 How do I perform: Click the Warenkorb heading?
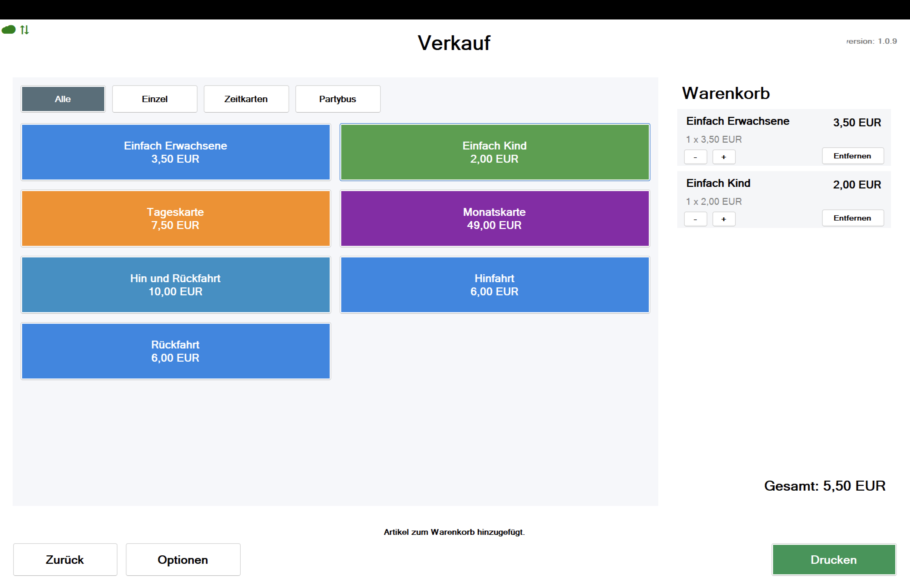pyautogui.click(x=726, y=93)
